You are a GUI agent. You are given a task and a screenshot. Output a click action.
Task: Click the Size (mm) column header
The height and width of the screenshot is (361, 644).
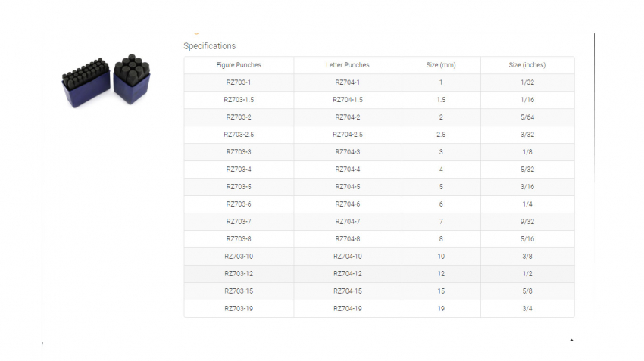tap(441, 65)
